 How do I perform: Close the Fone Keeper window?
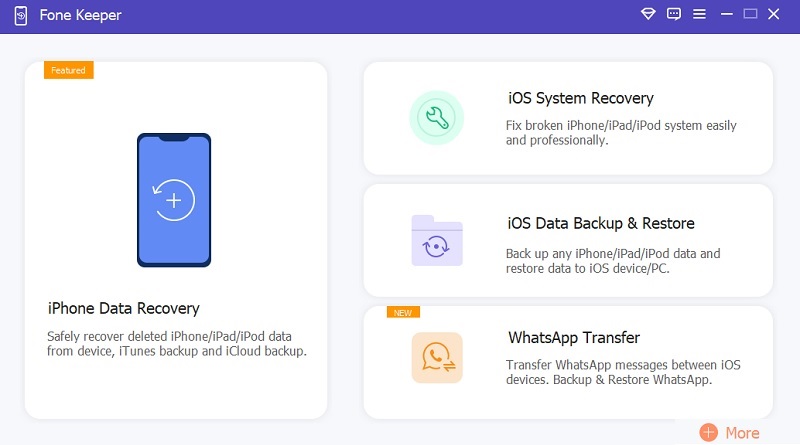(x=773, y=14)
